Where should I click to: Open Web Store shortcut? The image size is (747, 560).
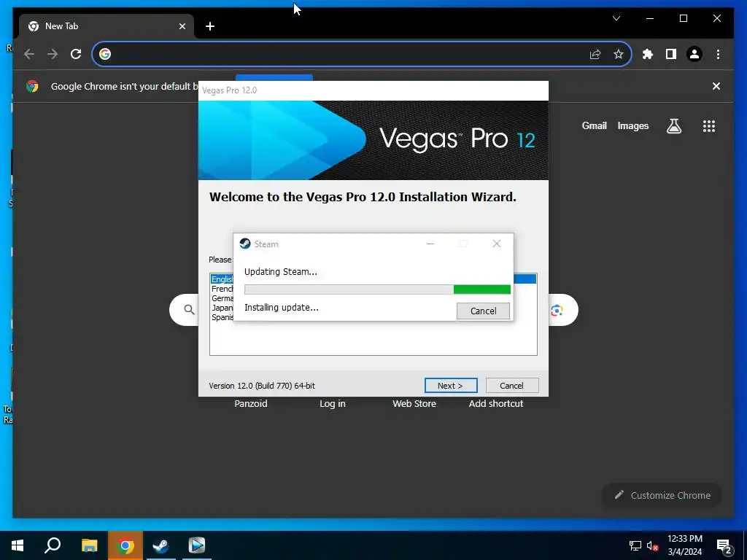pos(414,403)
